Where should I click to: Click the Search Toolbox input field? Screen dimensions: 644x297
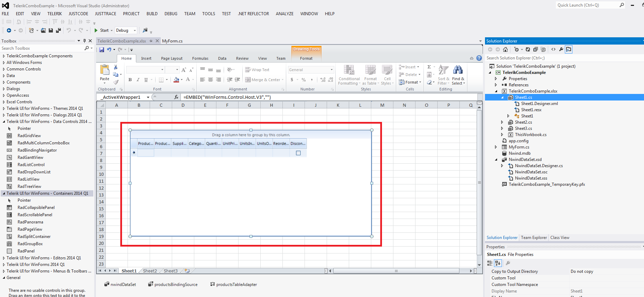(x=42, y=48)
